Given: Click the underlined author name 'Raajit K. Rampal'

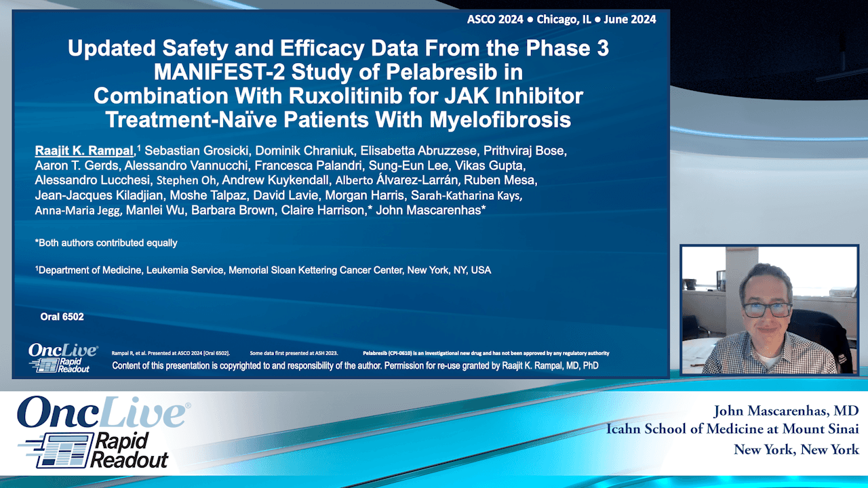Looking at the screenshot, I should (x=85, y=151).
